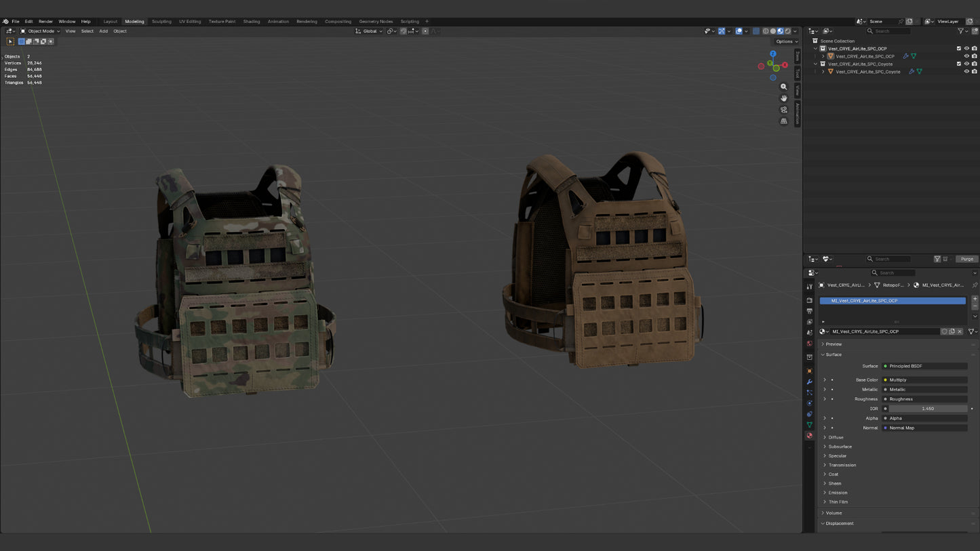
Task: Hide Vest_CRYE_AirLite_SPC_OCP collection eye icon
Action: [966, 49]
